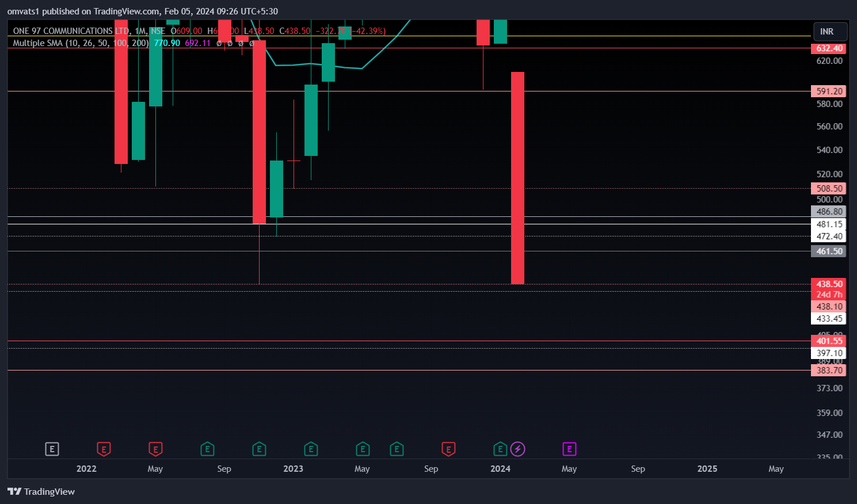Click the current price label 438.50
This screenshot has width=857, height=504.
[829, 284]
